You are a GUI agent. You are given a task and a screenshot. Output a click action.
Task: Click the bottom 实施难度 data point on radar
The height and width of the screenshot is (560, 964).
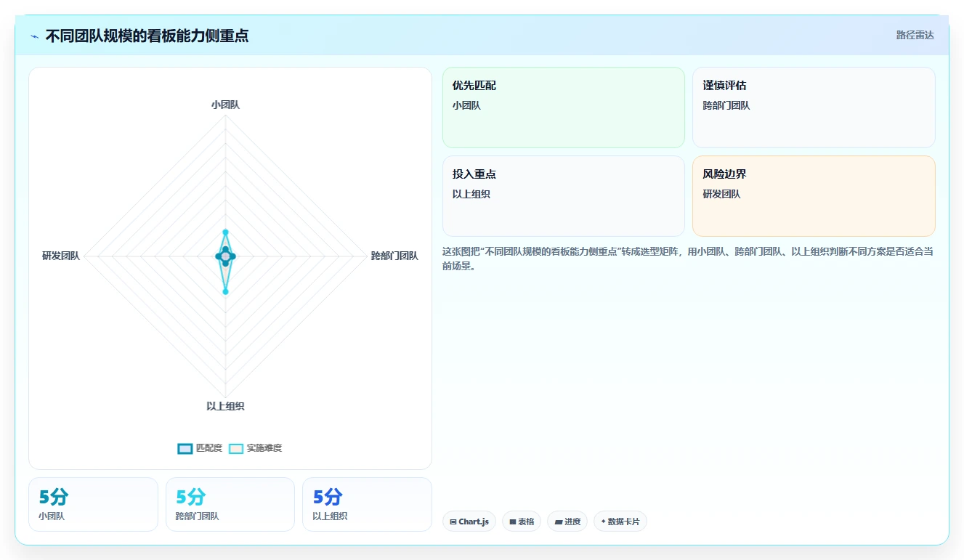point(225,292)
